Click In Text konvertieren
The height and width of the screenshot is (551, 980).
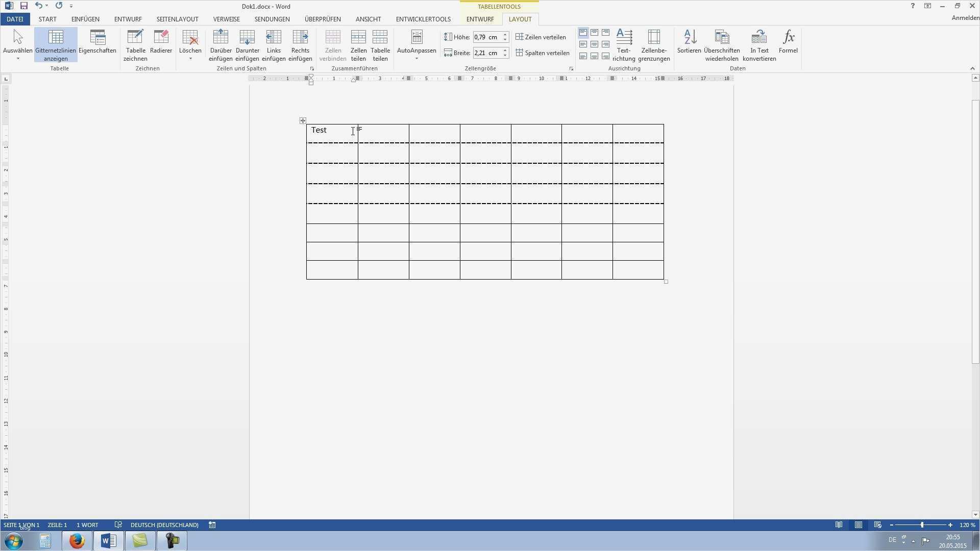tap(759, 45)
